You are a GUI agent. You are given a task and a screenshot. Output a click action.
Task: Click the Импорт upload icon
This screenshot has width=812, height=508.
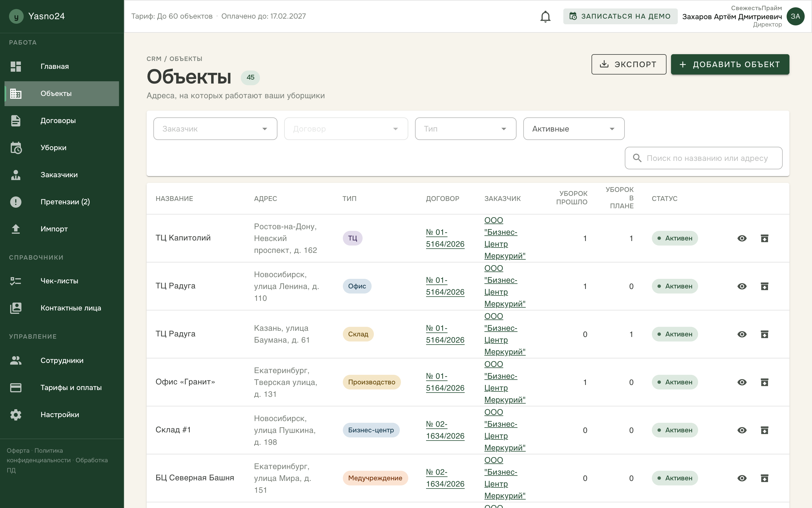point(16,229)
